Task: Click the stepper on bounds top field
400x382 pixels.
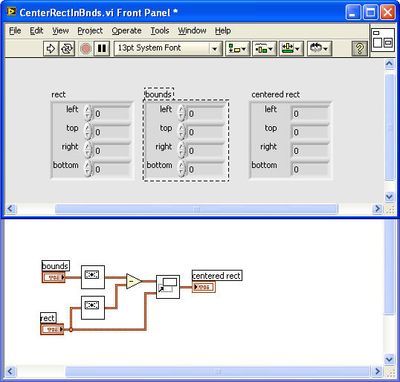Action: [x=181, y=131]
